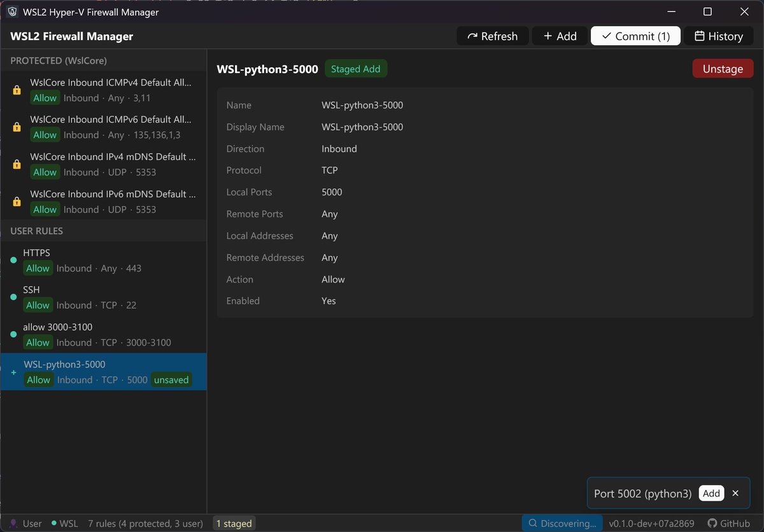Click lock icon of IPv4 mDNS rule
The image size is (764, 532).
click(17, 165)
